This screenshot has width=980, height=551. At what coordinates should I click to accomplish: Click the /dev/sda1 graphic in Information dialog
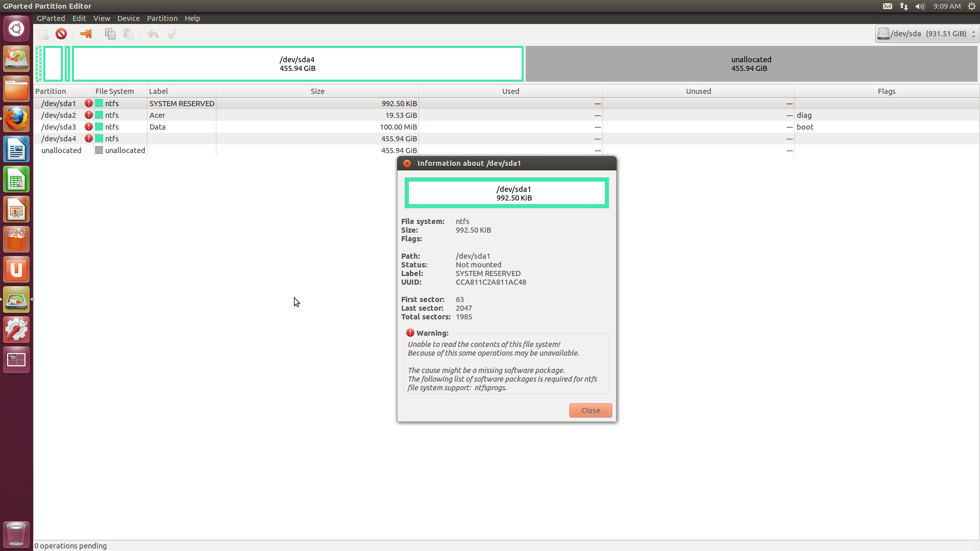click(x=507, y=193)
